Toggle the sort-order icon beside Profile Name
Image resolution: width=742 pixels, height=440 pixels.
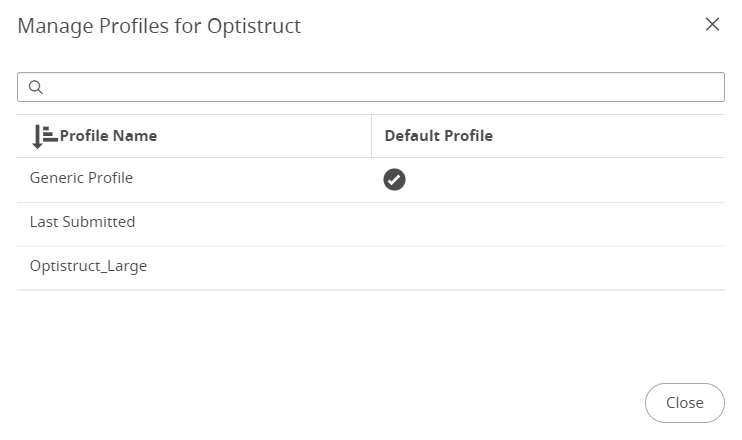point(44,136)
